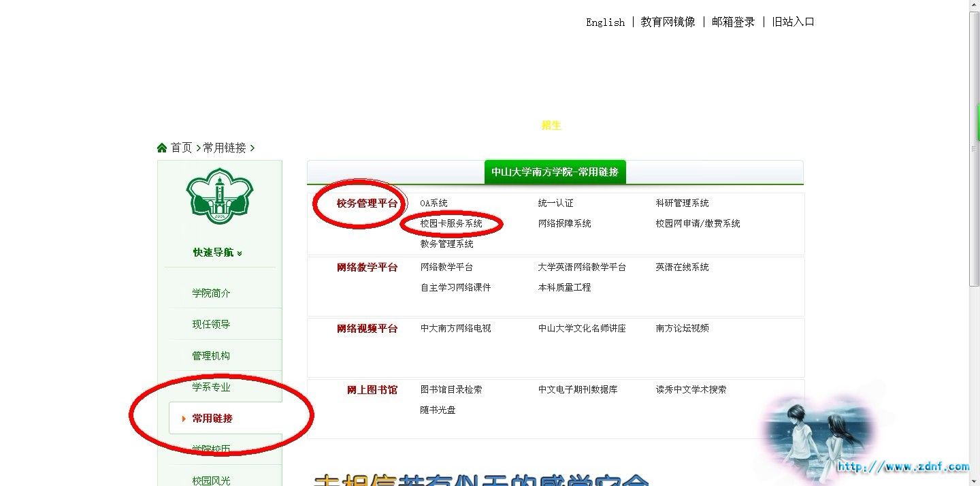Select 现任领导 in the sidebar
This screenshot has height=486, width=980.
[x=211, y=325]
